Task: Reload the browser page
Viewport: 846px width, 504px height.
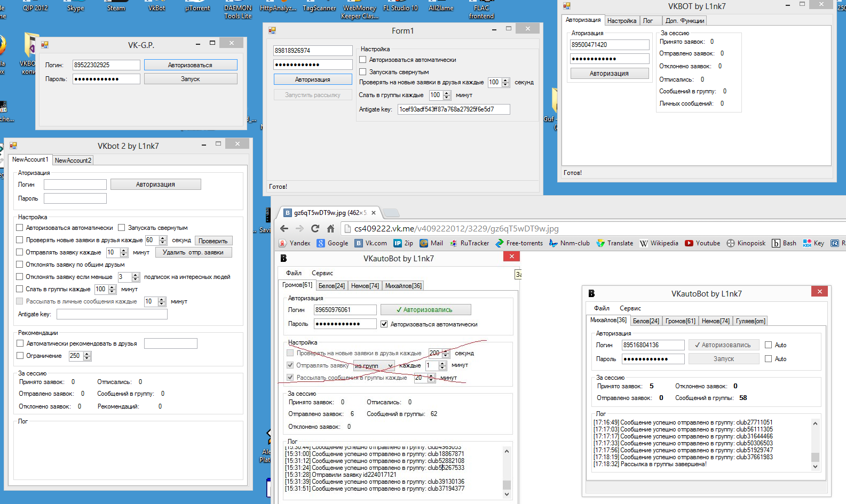Action: pyautogui.click(x=315, y=229)
